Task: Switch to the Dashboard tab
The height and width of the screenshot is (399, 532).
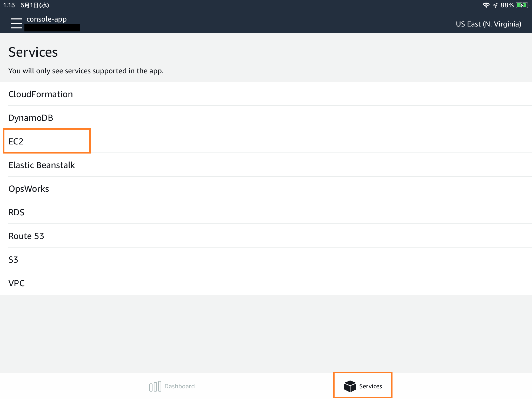Action: pos(172,386)
